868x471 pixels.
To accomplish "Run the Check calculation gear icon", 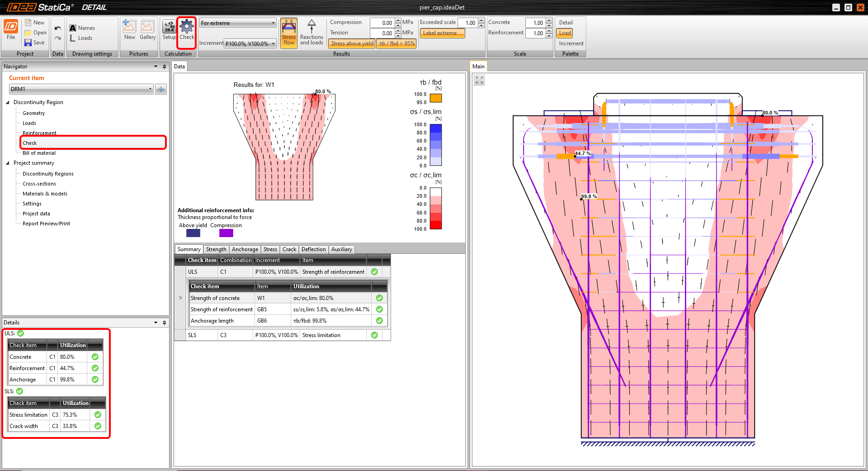I will 186,28.
